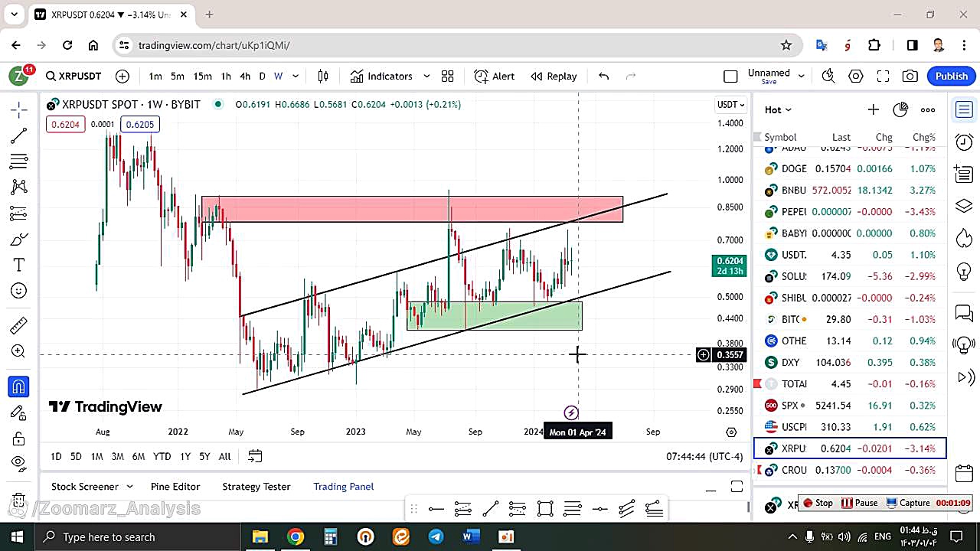980x551 pixels.
Task: Toggle fullscreen chart mode
Action: pos(883,76)
